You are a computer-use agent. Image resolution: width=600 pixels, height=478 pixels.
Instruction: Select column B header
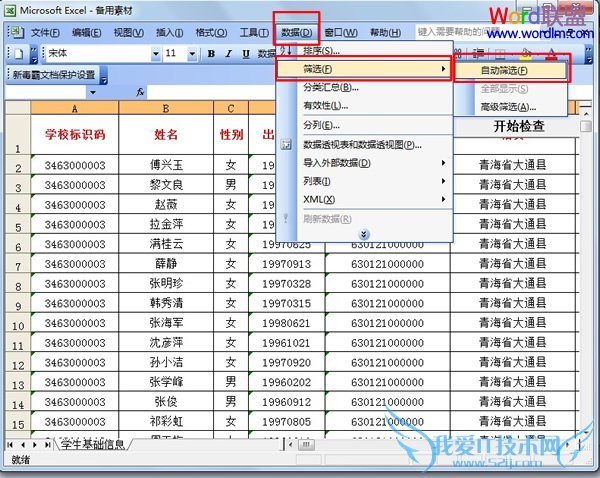(x=166, y=108)
